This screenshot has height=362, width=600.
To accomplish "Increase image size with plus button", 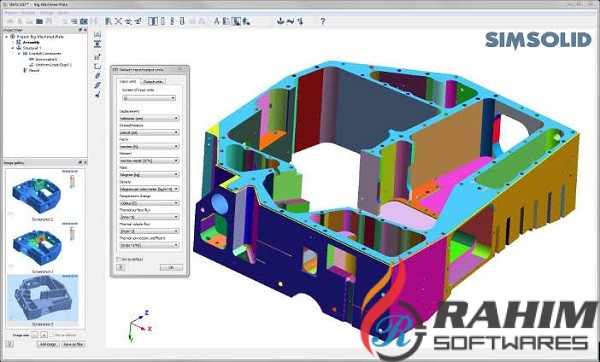I will tap(44, 335).
